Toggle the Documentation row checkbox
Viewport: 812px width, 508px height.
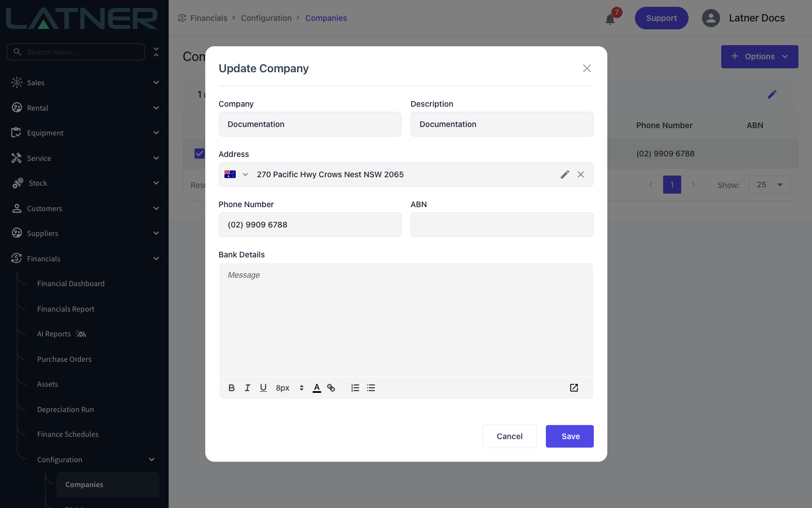[x=200, y=154]
